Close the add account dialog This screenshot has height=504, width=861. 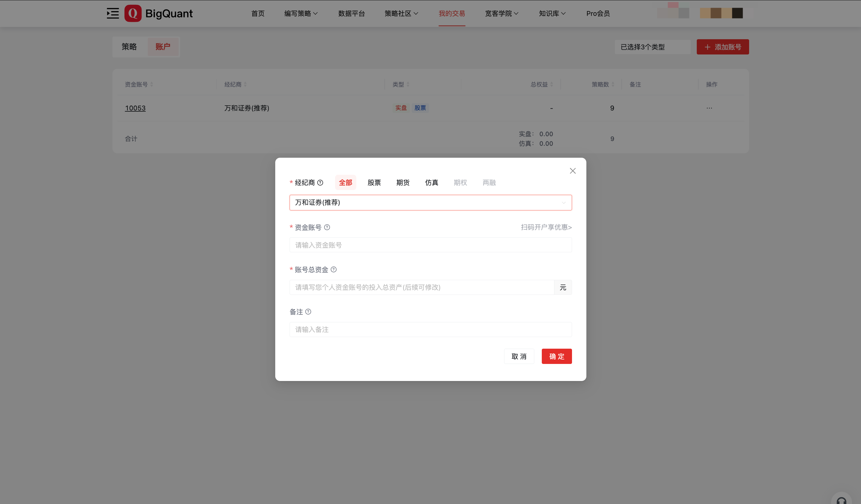pos(573,171)
